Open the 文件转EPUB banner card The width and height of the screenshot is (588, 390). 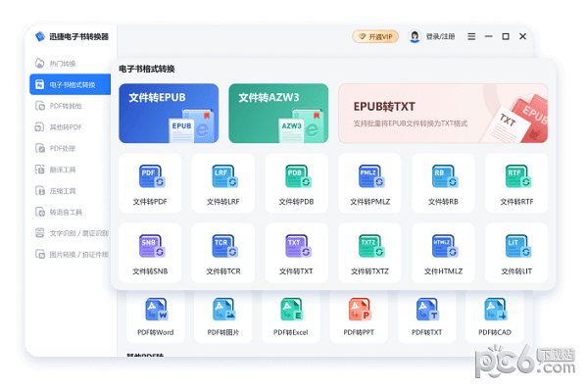tap(169, 114)
